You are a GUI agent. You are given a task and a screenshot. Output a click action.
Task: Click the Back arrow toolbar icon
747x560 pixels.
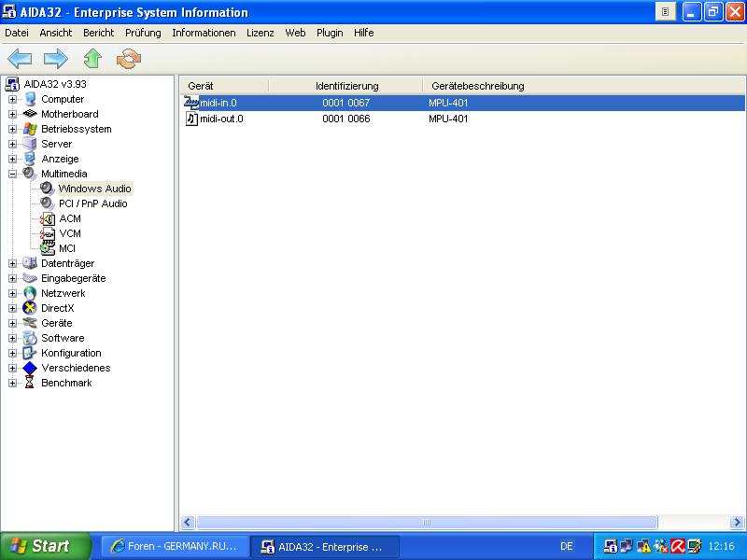pos(20,59)
